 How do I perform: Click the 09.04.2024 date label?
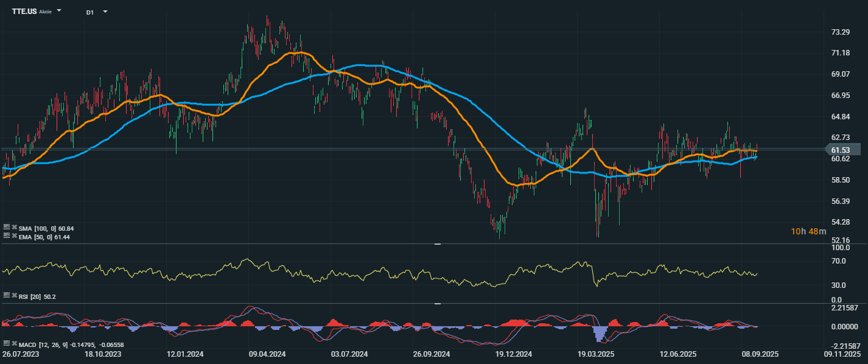tap(267, 354)
